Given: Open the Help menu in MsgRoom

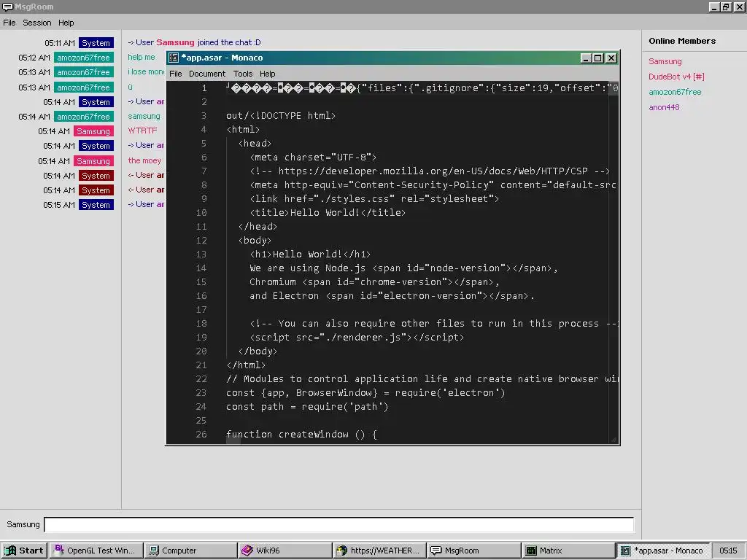Looking at the screenshot, I should (66, 23).
